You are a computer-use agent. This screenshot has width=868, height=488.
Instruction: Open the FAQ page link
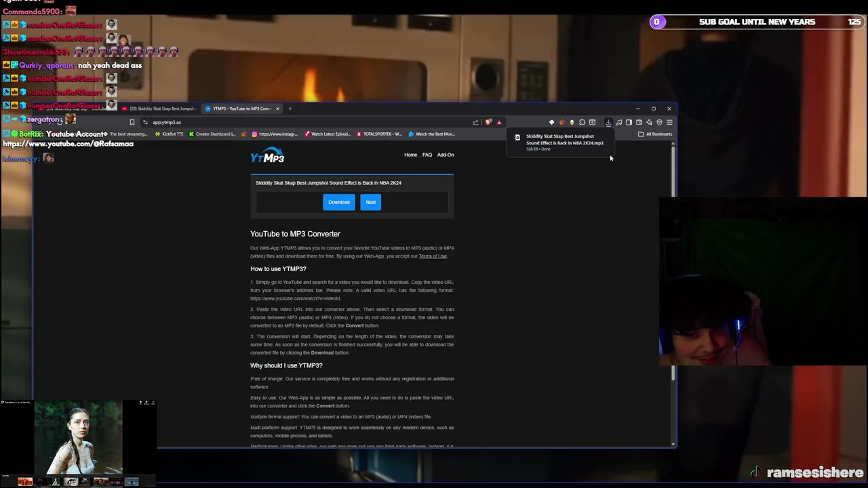pyautogui.click(x=427, y=155)
